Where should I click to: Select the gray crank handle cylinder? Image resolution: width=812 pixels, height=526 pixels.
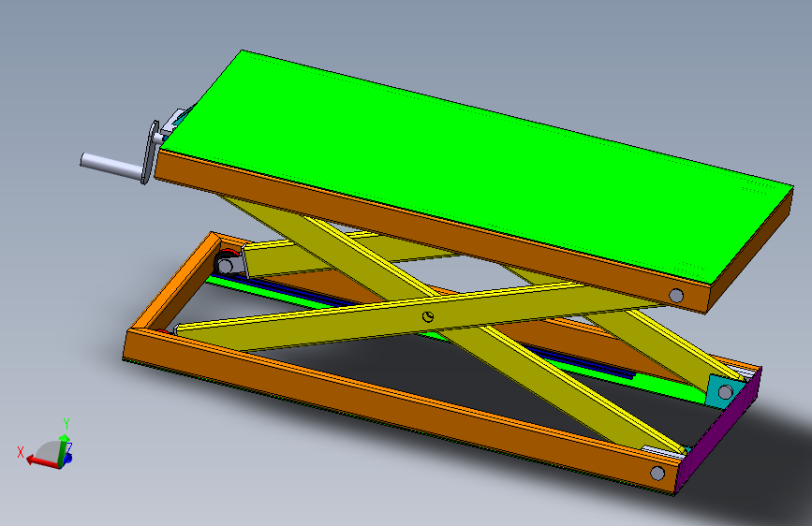pos(111,167)
